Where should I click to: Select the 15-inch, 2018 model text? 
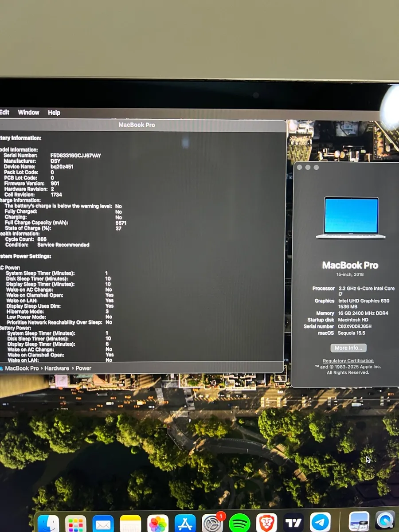350,275
